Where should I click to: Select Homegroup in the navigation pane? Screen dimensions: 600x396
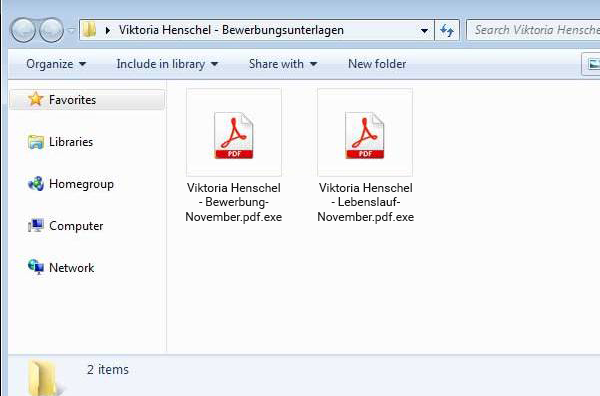(x=81, y=184)
